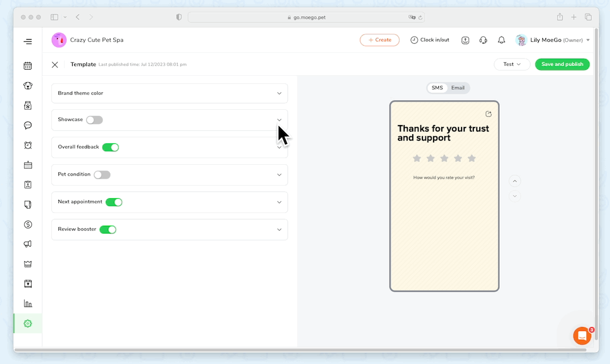The image size is (610, 364).
Task: Open Safari sidebar options dropdown arrow
Action: pos(66,17)
